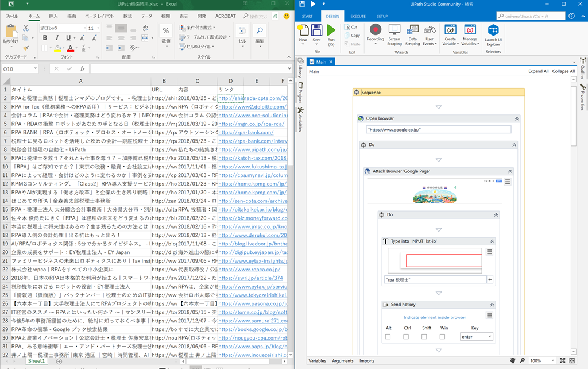Add a new sheet in Excel
This screenshot has height=369, width=588.
click(59, 361)
